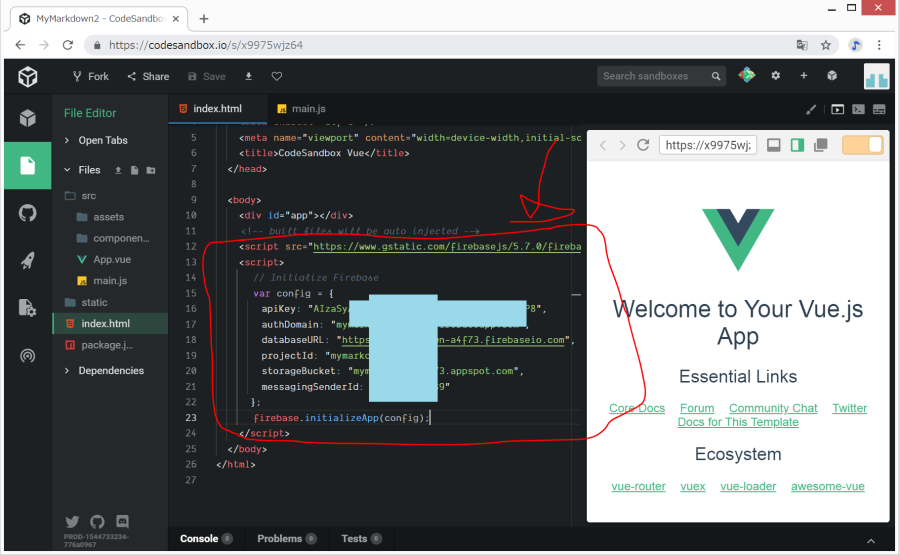This screenshot has width=900, height=555.
Task: Collapse the Files section
Action: coord(89,170)
